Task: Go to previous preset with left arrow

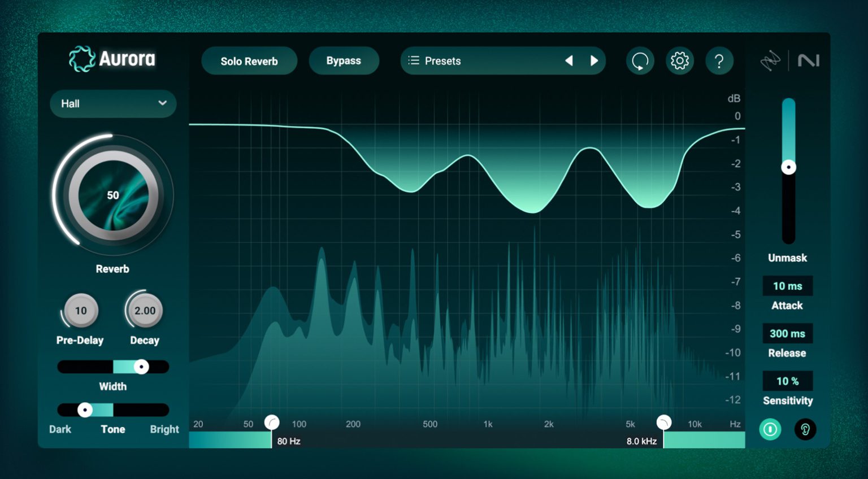Action: pyautogui.click(x=569, y=61)
